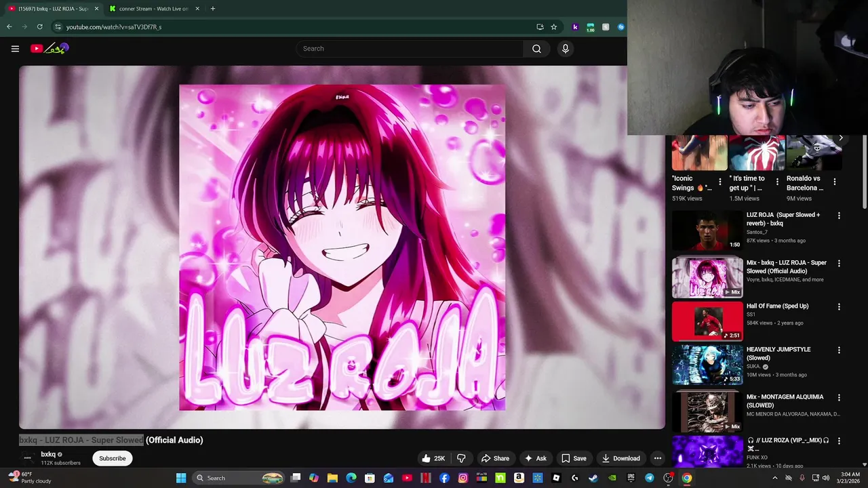Image resolution: width=868 pixels, height=488 pixels.
Task: Dislike the video with thumbs down
Action: click(x=461, y=458)
